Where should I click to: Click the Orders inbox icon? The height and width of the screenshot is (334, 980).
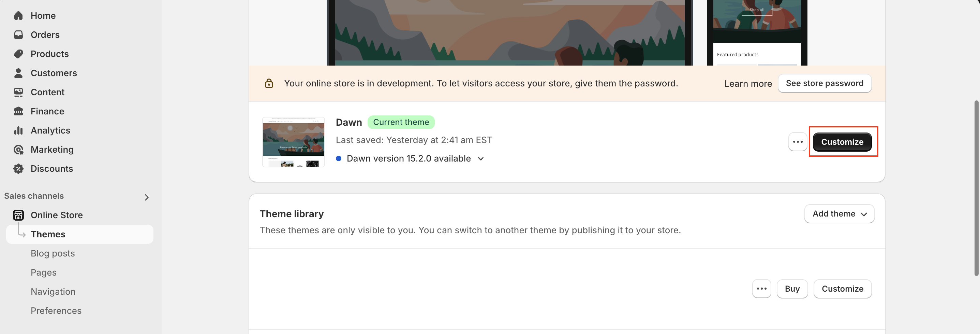coord(18,34)
